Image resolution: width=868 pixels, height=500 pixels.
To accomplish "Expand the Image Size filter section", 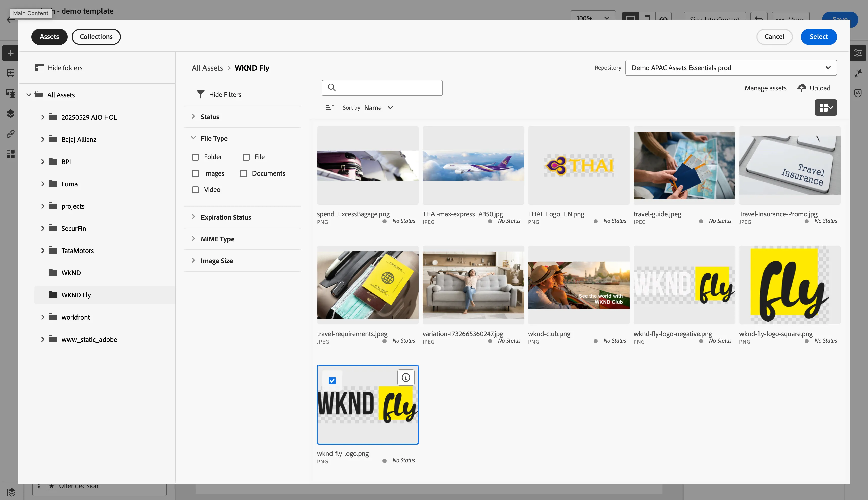I will tap(242, 261).
